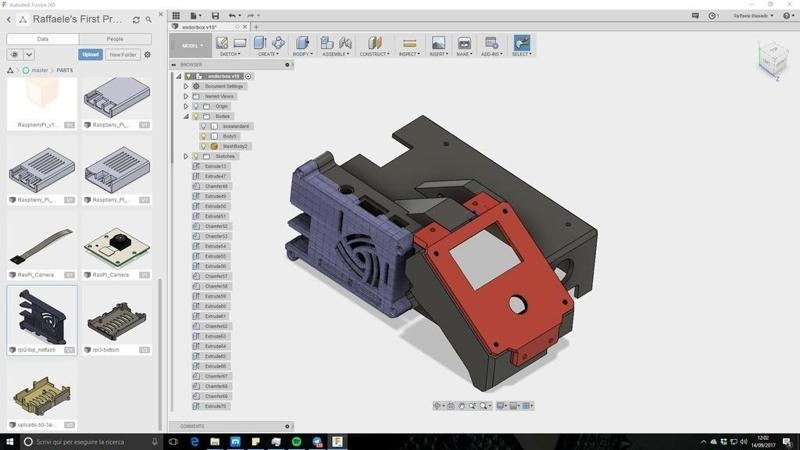The height and width of the screenshot is (450, 800).
Task: Click the Make 3D print icon
Action: [x=464, y=43]
